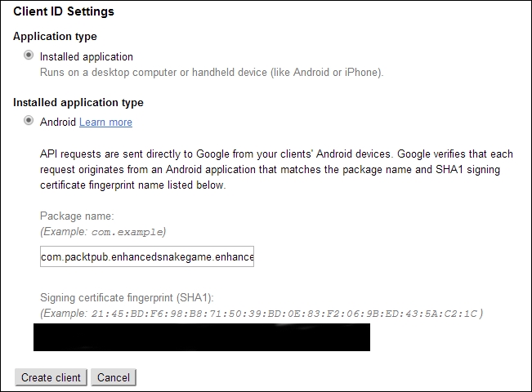Click "certificate fingerprint name listed below" text
Screen dimensions: 532x392
[132, 185]
